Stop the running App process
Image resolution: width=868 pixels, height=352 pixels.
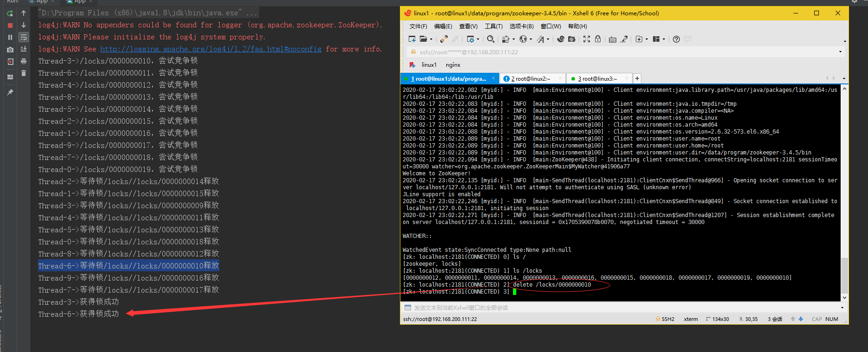pos(10,25)
